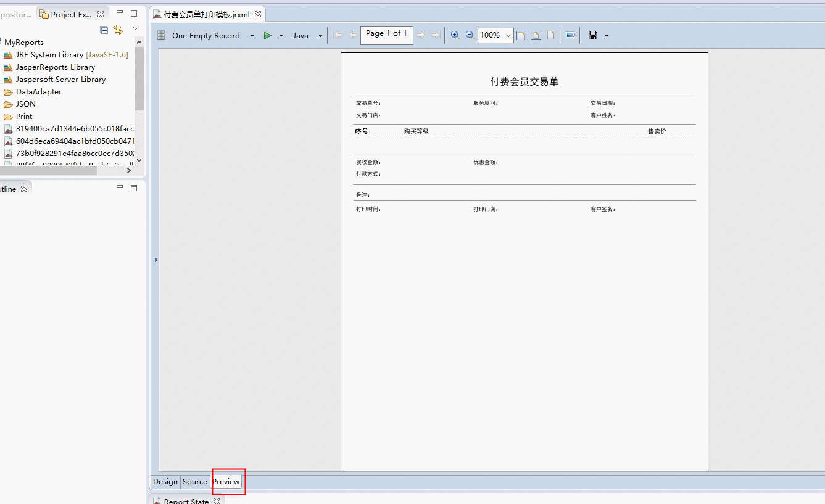Zoom in with the plus magnifier
This screenshot has width=825, height=504.
tap(455, 35)
